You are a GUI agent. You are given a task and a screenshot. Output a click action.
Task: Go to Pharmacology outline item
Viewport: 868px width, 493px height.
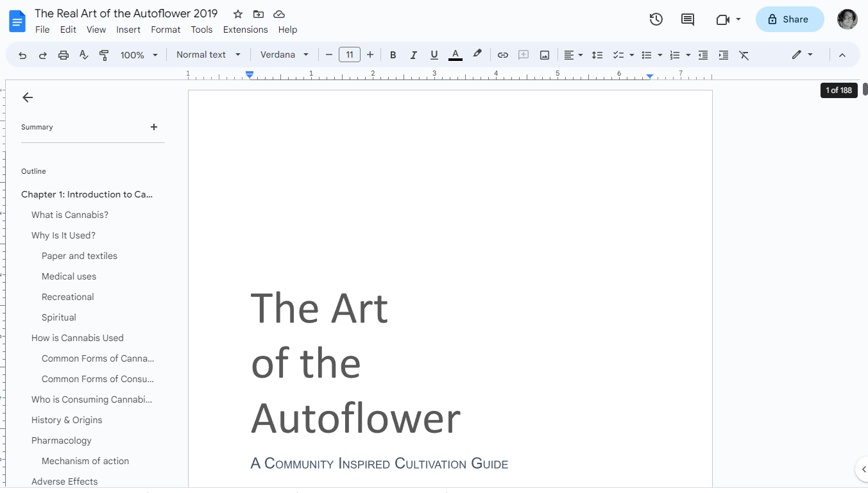62,440
